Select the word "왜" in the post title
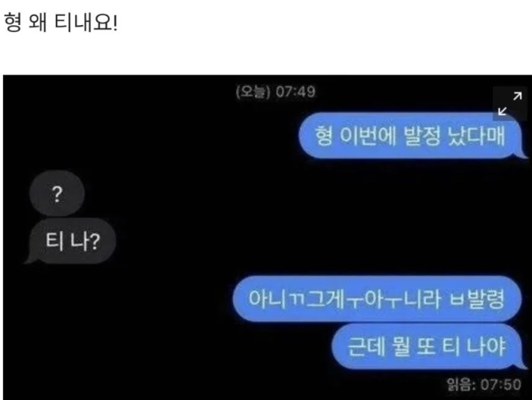The height and width of the screenshot is (400, 532). pyautogui.click(x=37, y=23)
